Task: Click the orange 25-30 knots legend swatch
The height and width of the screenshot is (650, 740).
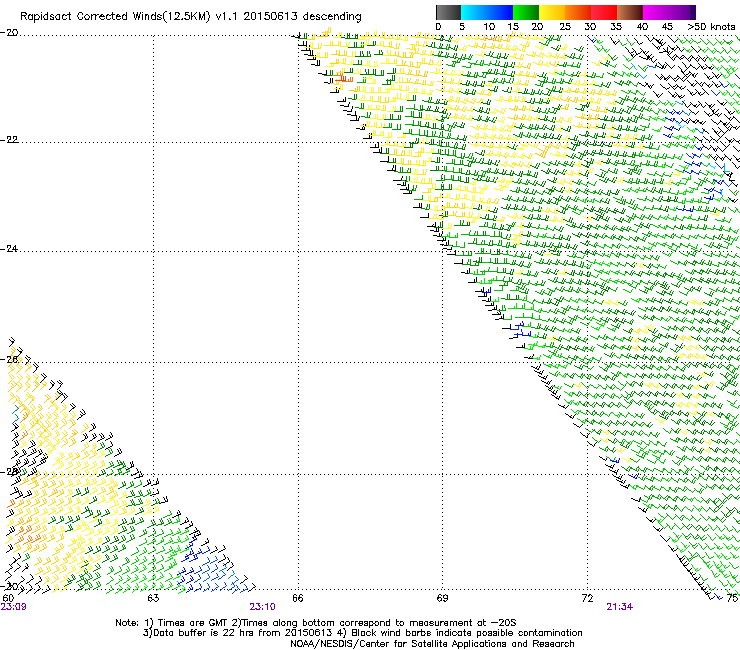Action: click(x=578, y=12)
